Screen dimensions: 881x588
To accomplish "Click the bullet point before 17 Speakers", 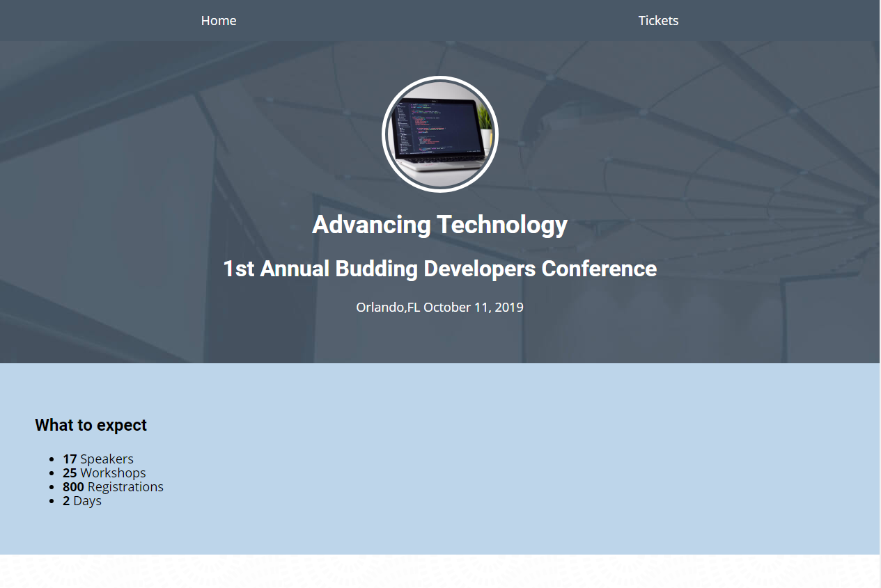I will (52, 459).
